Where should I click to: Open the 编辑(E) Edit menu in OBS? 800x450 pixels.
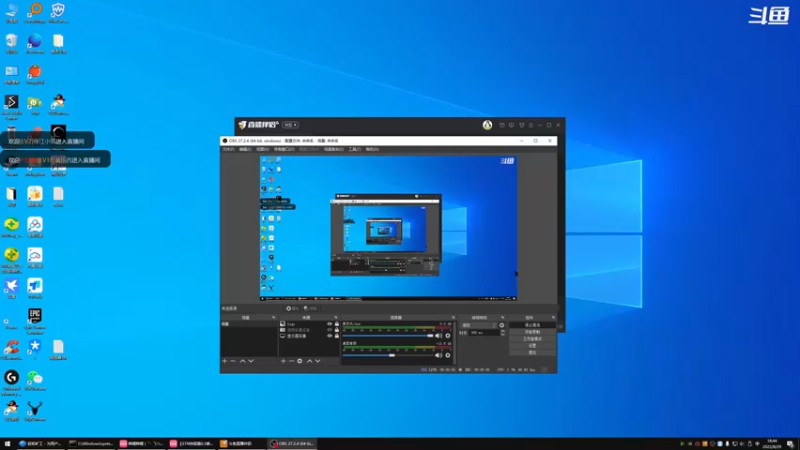245,149
